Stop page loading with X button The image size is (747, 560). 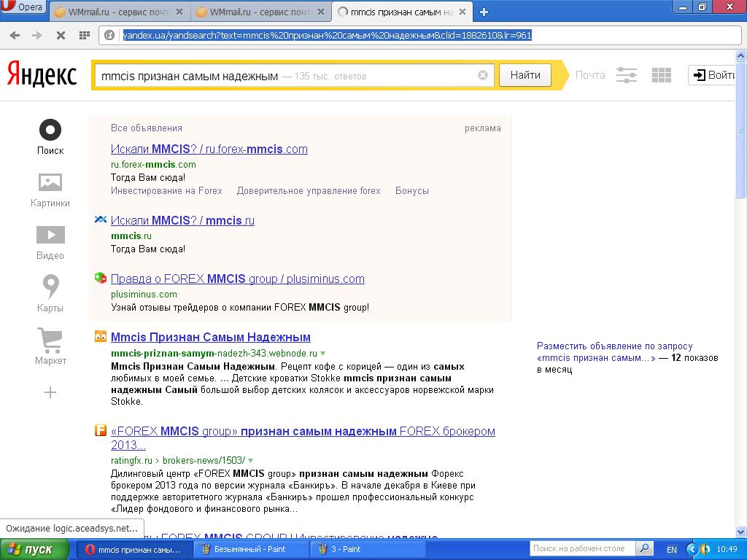tap(61, 35)
